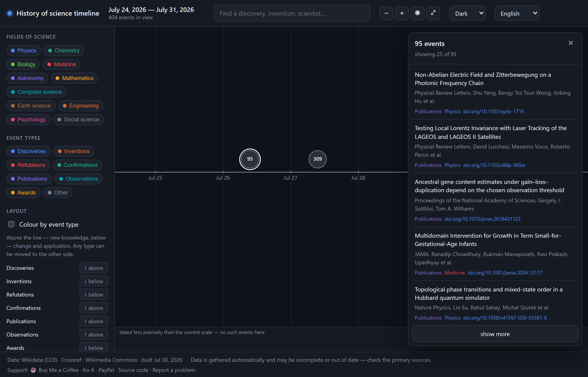Open the Source code footer link
588x377 pixels.
point(133,370)
